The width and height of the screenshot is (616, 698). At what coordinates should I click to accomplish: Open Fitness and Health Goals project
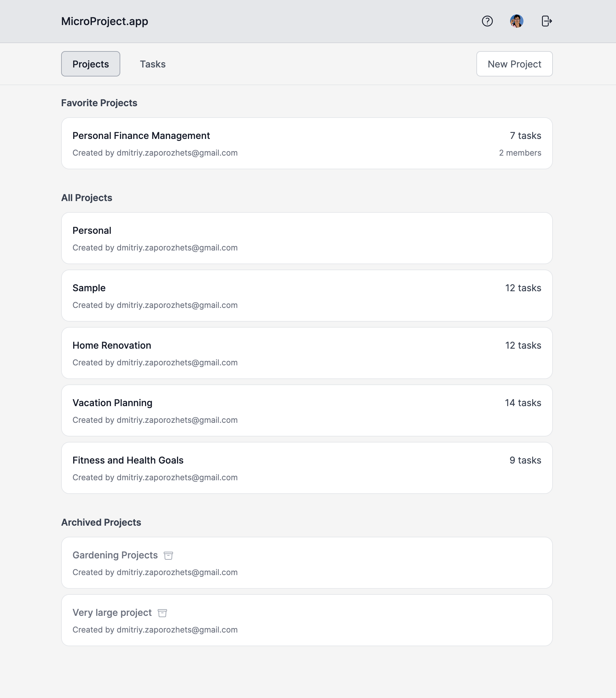pos(128,460)
